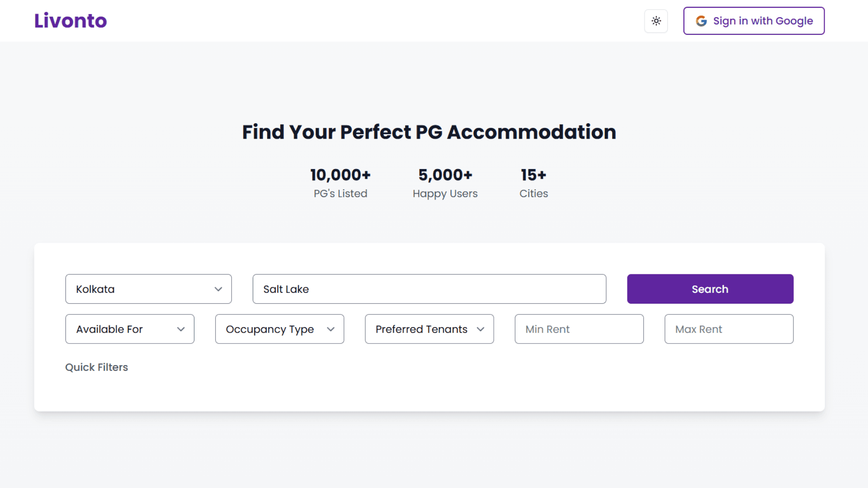Click the 10,000+ PG's Listed stat
Image resolution: width=868 pixels, height=488 pixels.
340,183
